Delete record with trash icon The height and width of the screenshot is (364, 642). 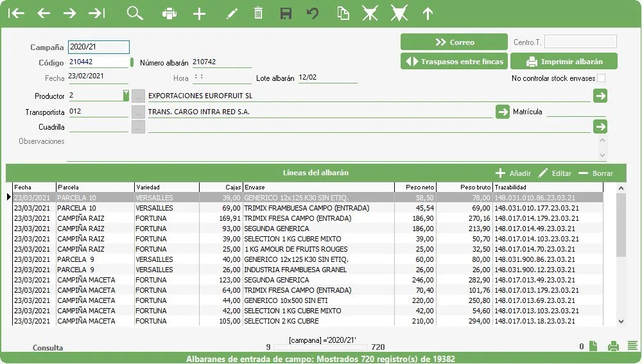pos(258,13)
